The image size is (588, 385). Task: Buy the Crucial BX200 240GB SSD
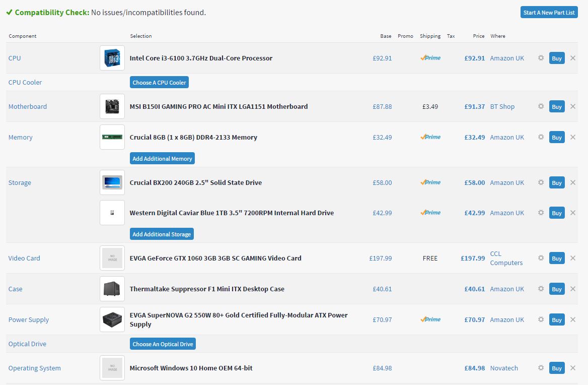(x=556, y=182)
